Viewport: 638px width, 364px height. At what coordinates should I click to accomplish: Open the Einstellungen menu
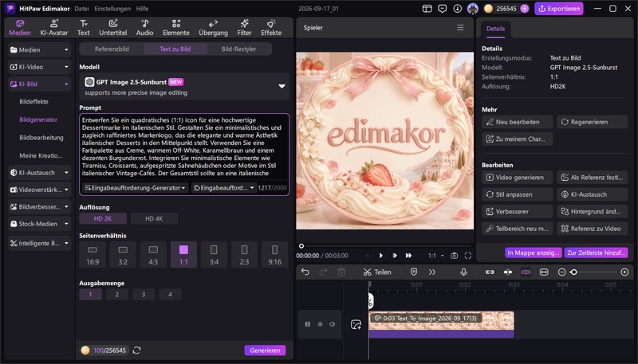click(x=112, y=9)
